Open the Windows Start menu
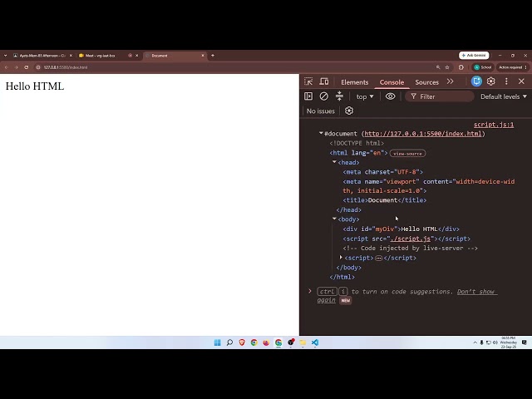This screenshot has width=532, height=399. pyautogui.click(x=218, y=342)
